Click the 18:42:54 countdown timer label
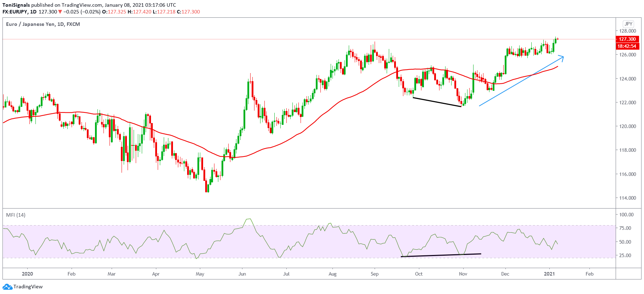Viewport: 644px width, 294px height. (627, 46)
